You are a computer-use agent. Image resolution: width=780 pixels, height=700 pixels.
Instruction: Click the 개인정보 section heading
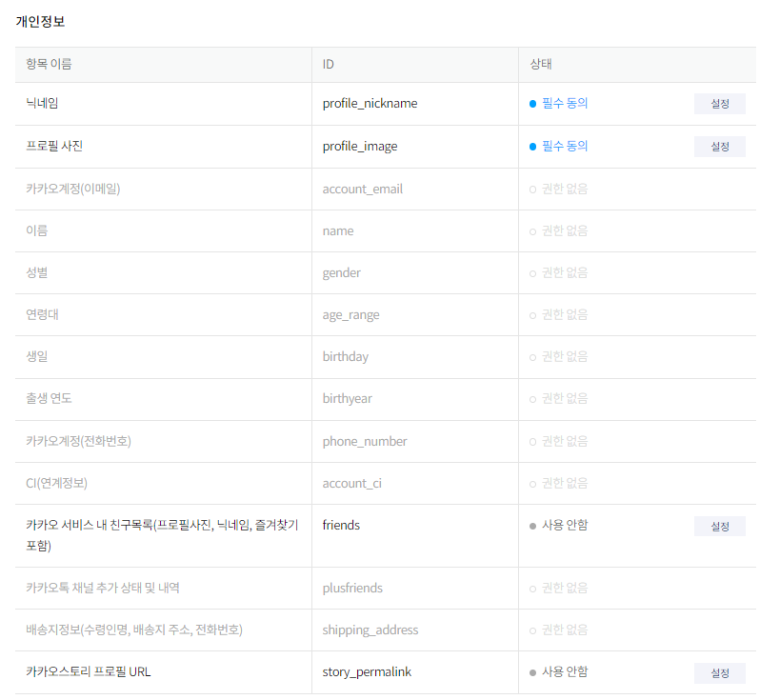click(x=40, y=21)
